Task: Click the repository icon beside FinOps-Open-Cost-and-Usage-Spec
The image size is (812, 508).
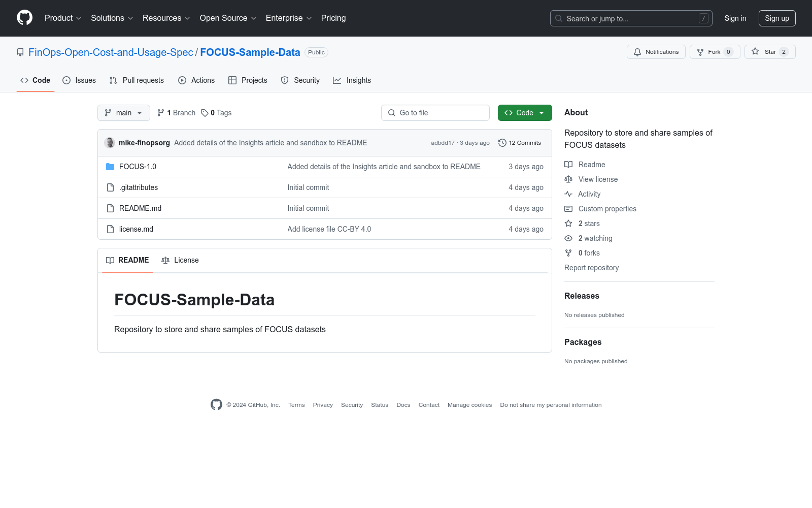Action: point(20,52)
